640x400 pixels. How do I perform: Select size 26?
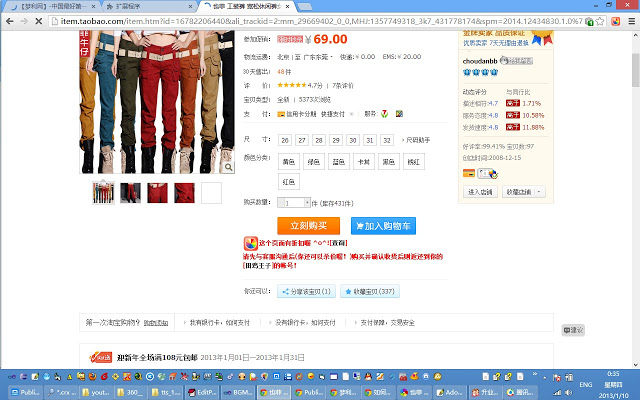285,140
